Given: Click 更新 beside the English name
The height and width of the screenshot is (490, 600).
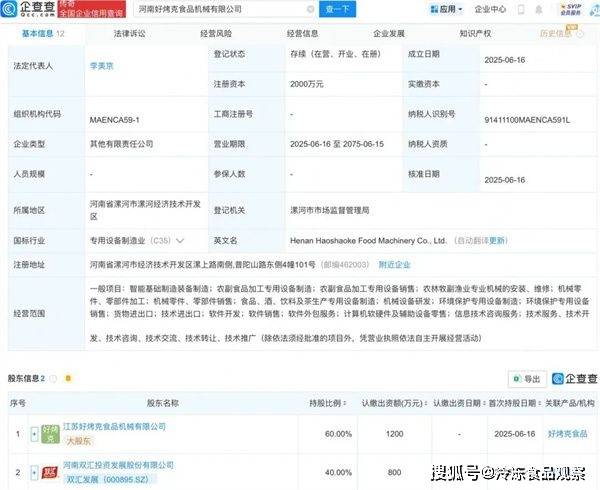Looking at the screenshot, I should (497, 241).
